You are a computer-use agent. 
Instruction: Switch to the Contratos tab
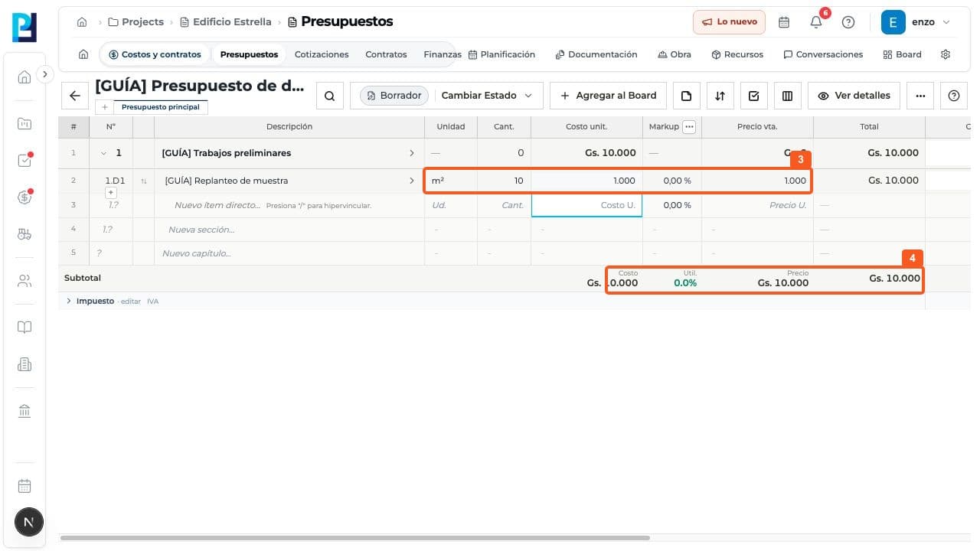pyautogui.click(x=386, y=54)
